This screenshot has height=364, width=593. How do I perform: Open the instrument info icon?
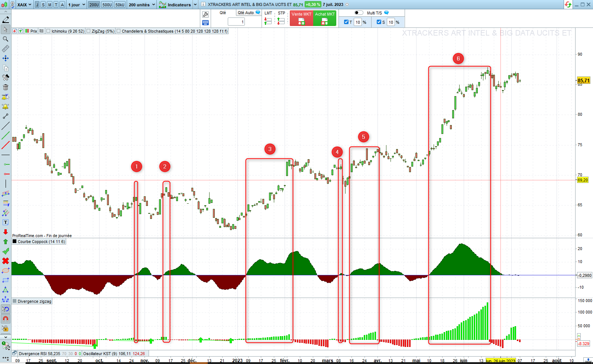(203, 4)
